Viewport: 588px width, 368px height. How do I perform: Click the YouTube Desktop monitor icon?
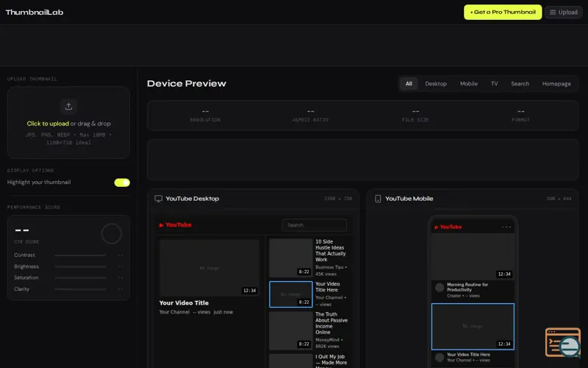(159, 199)
